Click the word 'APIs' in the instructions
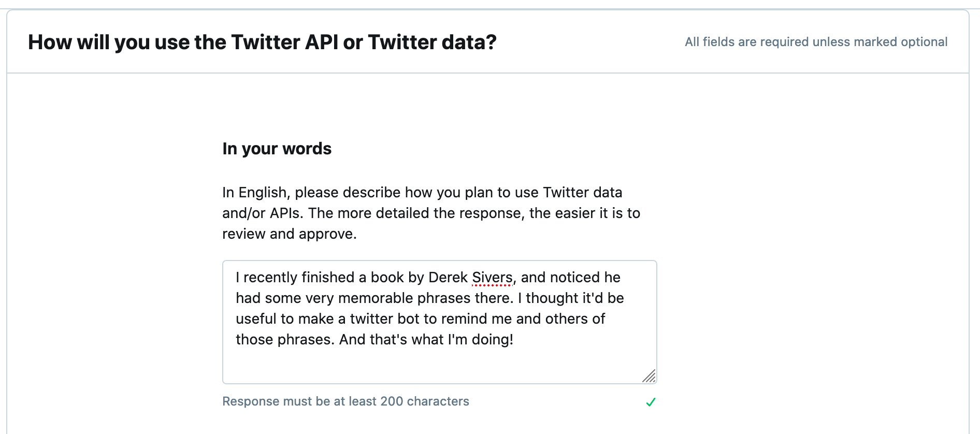Image resolution: width=980 pixels, height=434 pixels. click(285, 213)
